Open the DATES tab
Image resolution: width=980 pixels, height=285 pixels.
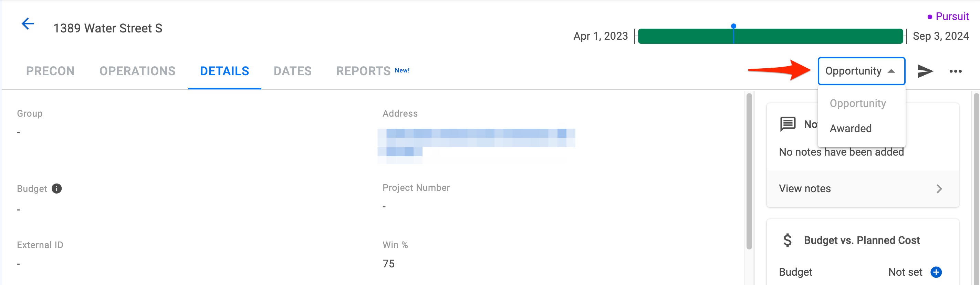[293, 71]
